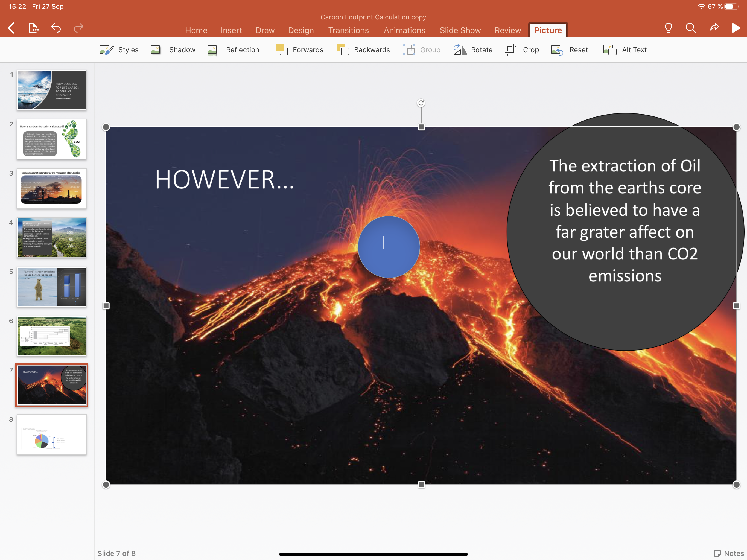The height and width of the screenshot is (560, 747).
Task: Bring picture Forwards
Action: [299, 50]
